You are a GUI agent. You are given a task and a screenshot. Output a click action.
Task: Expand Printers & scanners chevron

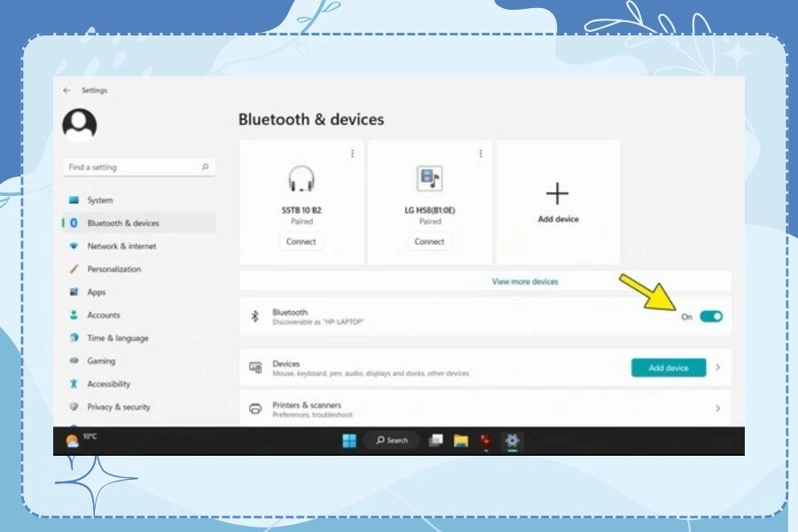tap(717, 408)
